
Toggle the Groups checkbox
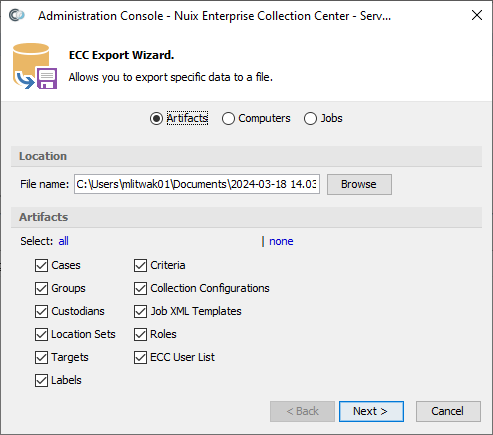(x=41, y=289)
